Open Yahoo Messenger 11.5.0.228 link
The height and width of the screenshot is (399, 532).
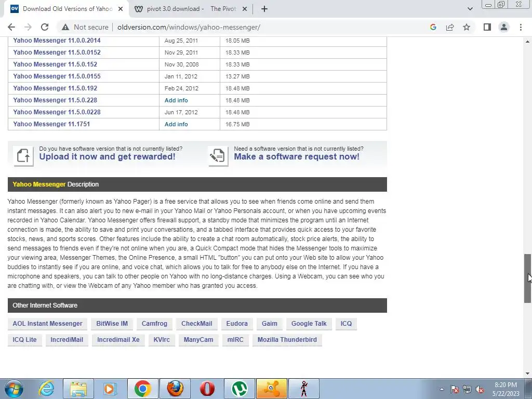(x=55, y=100)
